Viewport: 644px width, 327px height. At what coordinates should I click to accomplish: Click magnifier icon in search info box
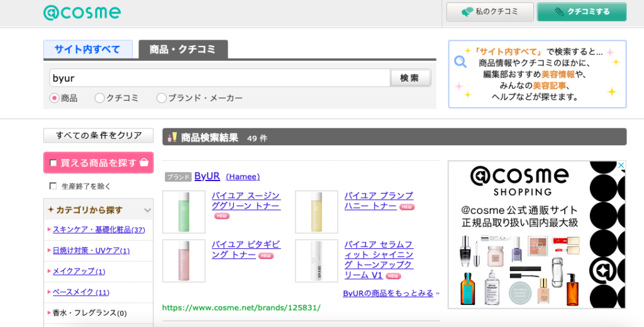[x=460, y=62]
